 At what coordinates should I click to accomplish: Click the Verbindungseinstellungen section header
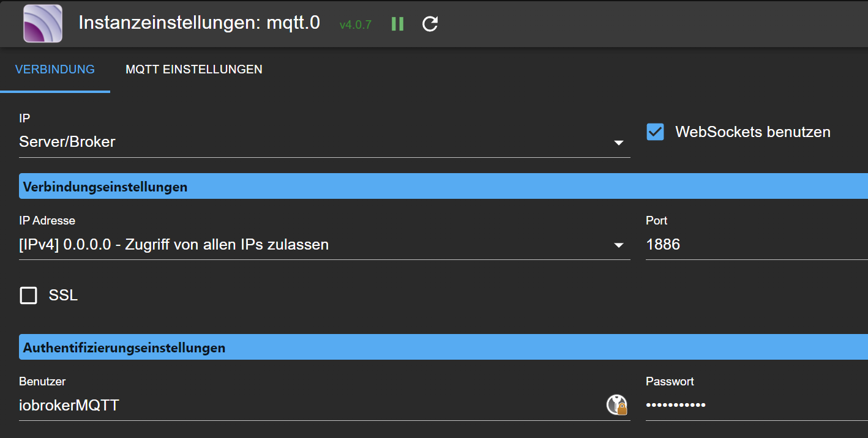pos(443,187)
